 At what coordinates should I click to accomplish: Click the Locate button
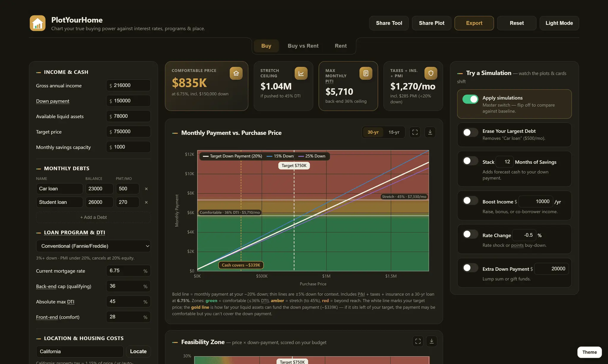tap(138, 352)
